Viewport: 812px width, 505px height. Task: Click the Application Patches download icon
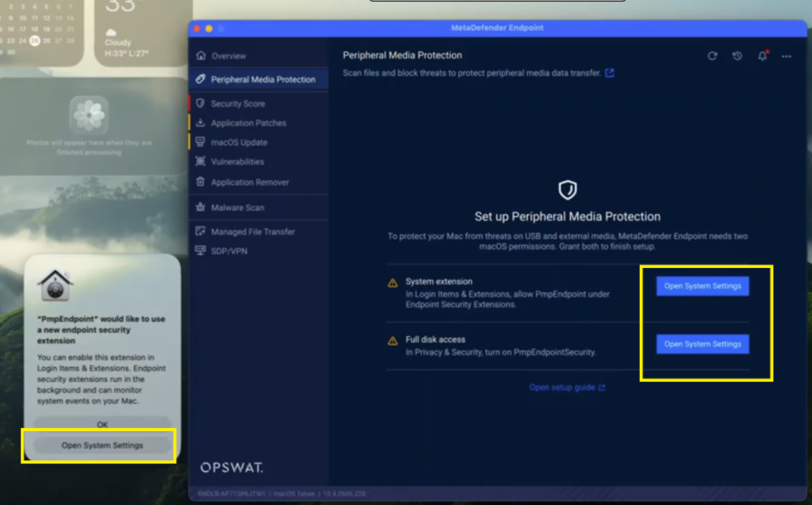tap(201, 123)
